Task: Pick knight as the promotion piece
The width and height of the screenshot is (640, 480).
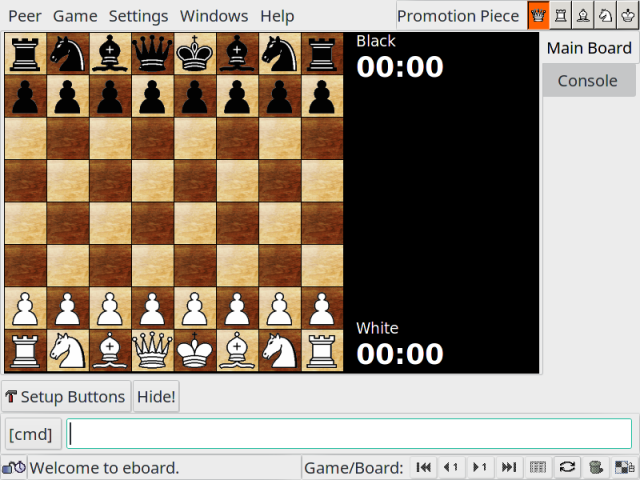Action: (x=606, y=16)
